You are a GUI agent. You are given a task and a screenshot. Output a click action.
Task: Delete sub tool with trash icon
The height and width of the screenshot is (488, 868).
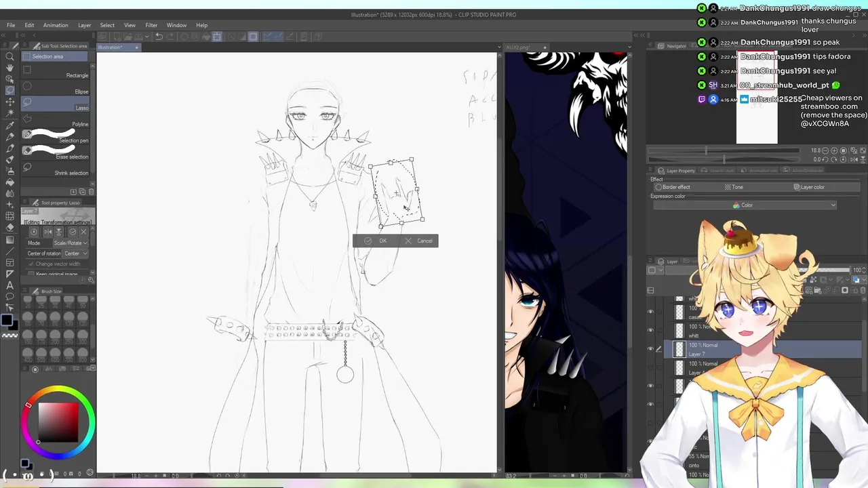click(x=92, y=192)
